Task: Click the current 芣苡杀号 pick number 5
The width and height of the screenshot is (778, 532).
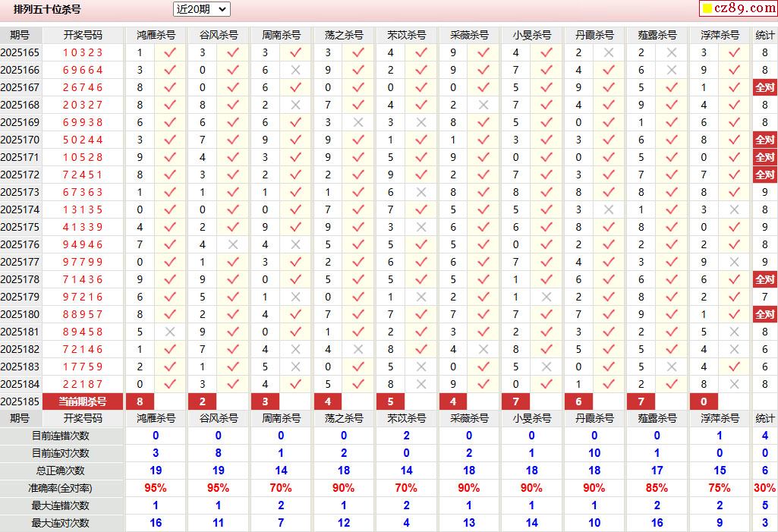Action: [x=390, y=401]
